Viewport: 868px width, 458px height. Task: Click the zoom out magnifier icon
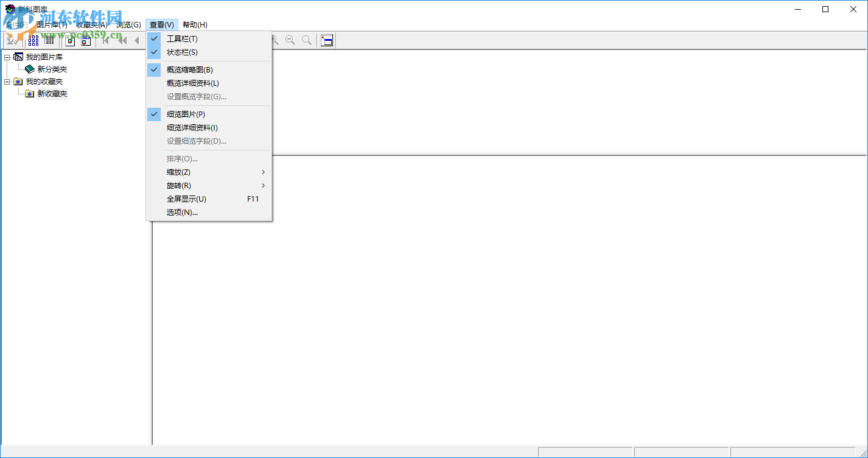291,41
